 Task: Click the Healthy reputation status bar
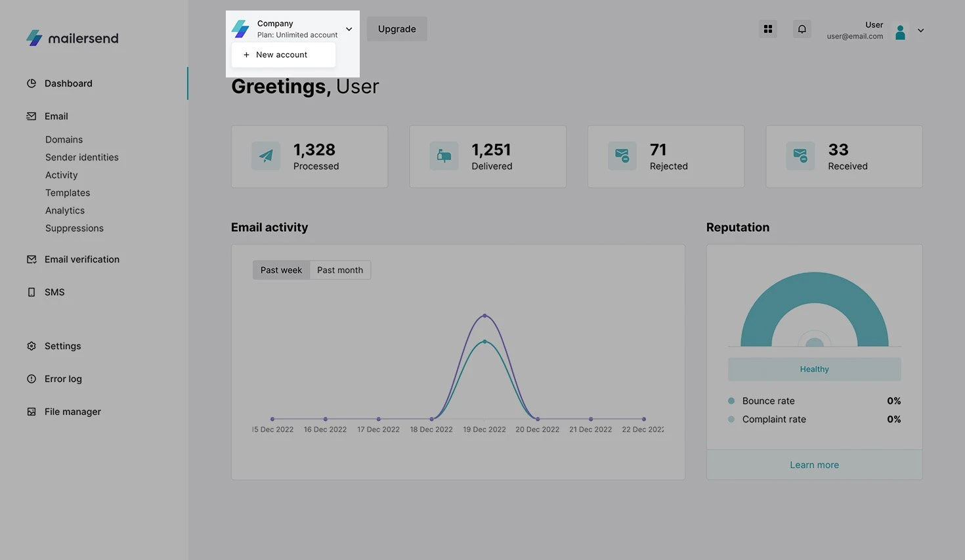(x=814, y=369)
